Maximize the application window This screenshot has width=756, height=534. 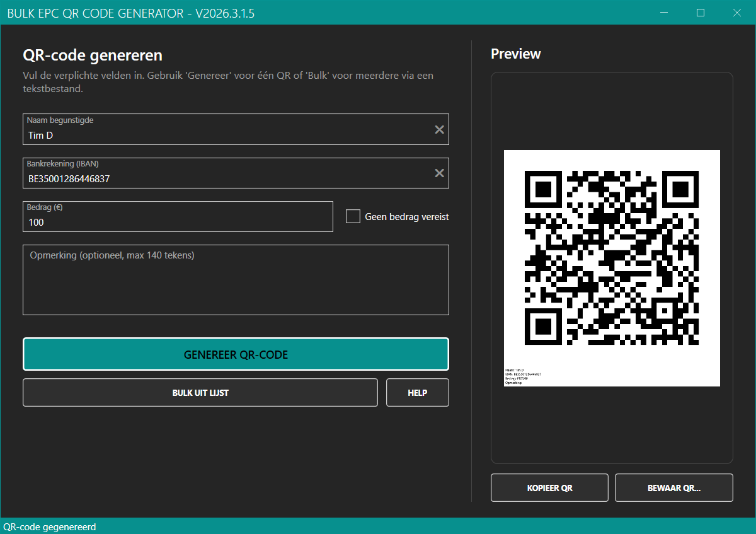(x=701, y=13)
